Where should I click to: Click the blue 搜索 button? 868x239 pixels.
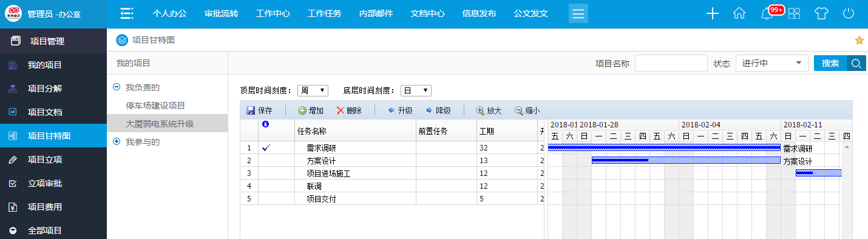click(x=830, y=63)
